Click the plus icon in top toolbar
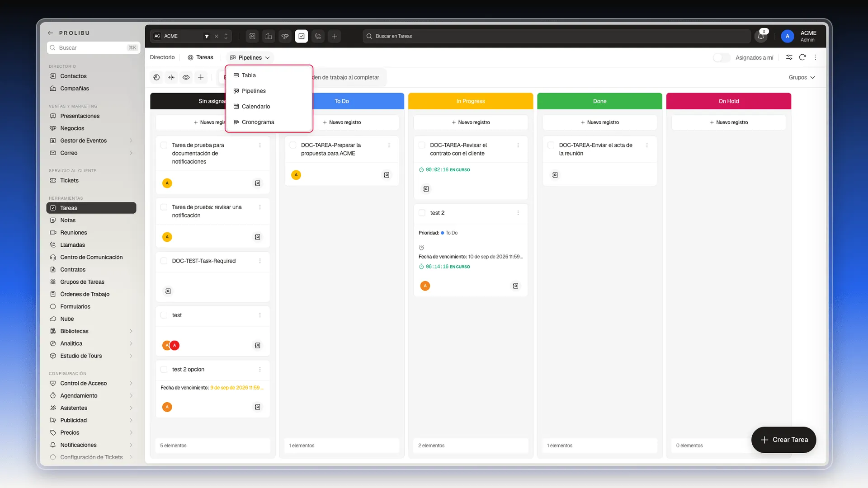 (x=334, y=36)
